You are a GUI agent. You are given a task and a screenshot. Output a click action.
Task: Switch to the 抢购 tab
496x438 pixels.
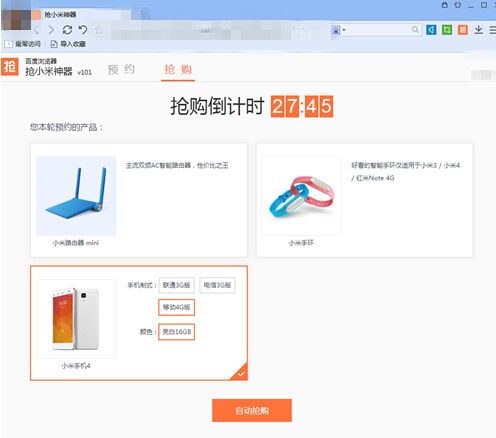point(178,70)
